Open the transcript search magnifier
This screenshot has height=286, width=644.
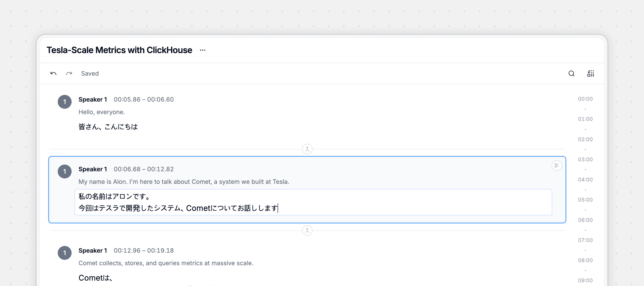(x=571, y=73)
